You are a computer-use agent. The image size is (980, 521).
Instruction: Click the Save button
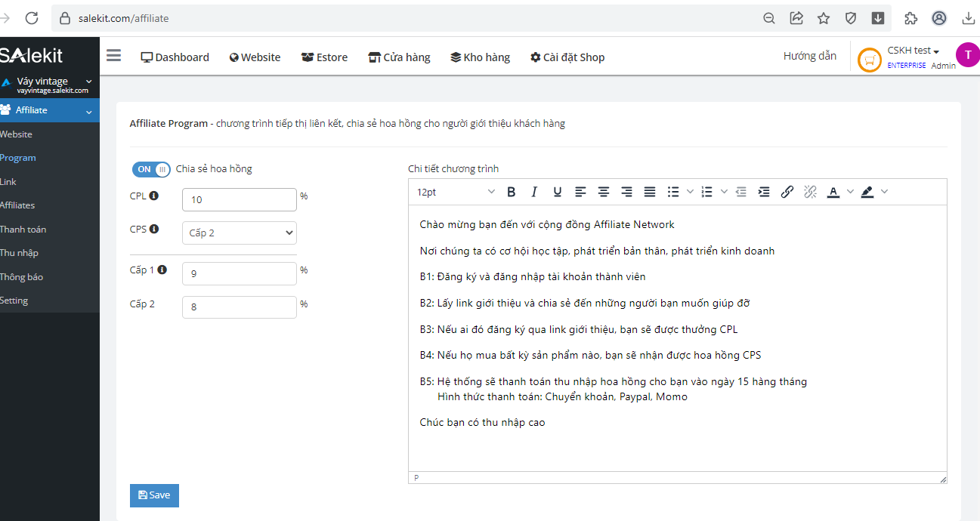154,495
